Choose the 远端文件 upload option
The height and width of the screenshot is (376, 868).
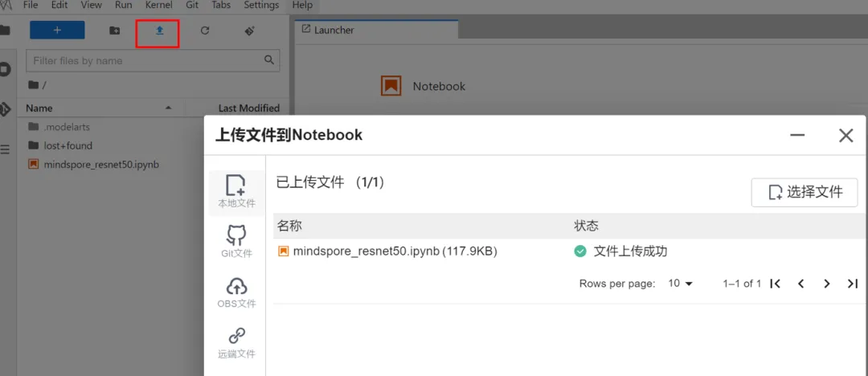(x=236, y=341)
